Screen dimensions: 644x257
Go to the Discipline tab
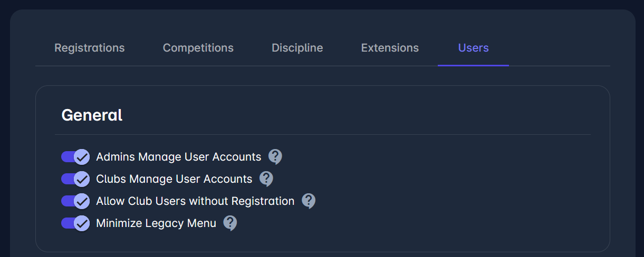[x=297, y=48]
